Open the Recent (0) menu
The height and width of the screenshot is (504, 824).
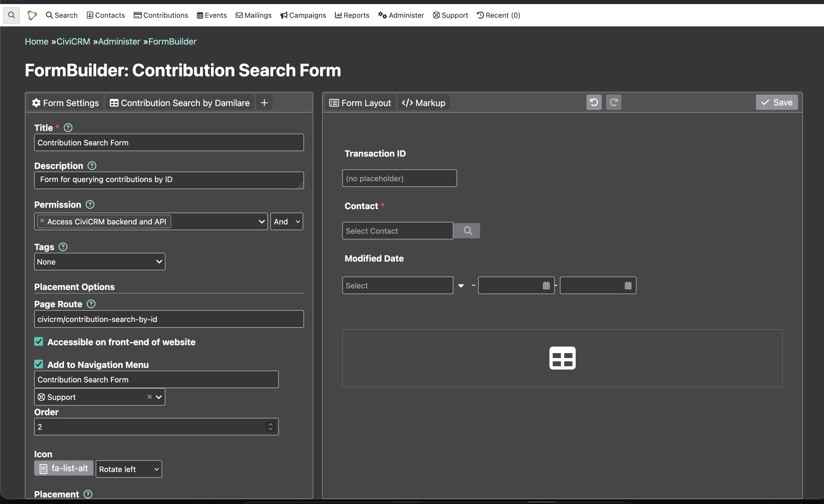498,15
